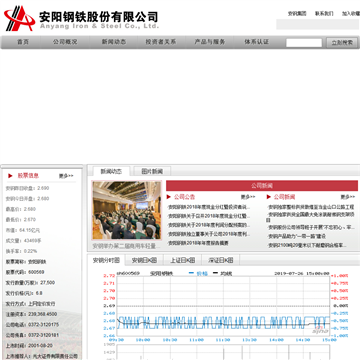This screenshot has height=360, width=360.
Task: Open news 安钢2100吨20毫米以下耐磨钢...
Action: point(307,245)
